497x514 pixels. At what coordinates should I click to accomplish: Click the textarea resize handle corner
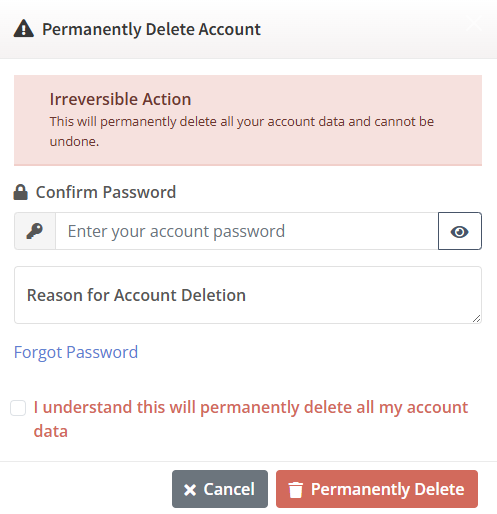click(476, 319)
